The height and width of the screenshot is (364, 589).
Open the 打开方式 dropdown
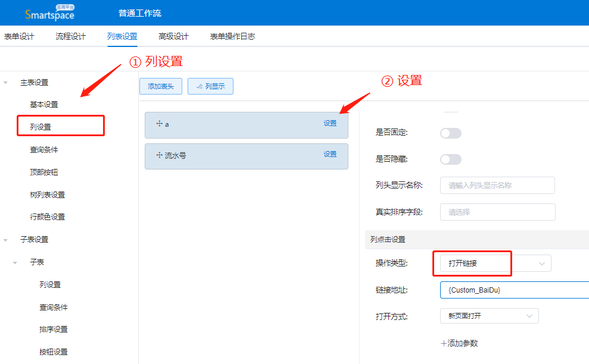coord(488,316)
